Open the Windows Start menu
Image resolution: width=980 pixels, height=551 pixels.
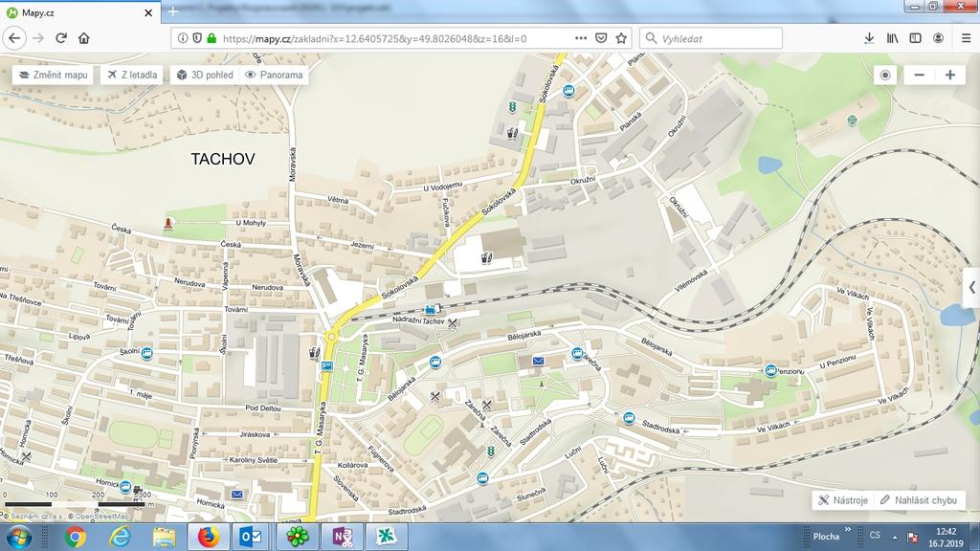18,538
